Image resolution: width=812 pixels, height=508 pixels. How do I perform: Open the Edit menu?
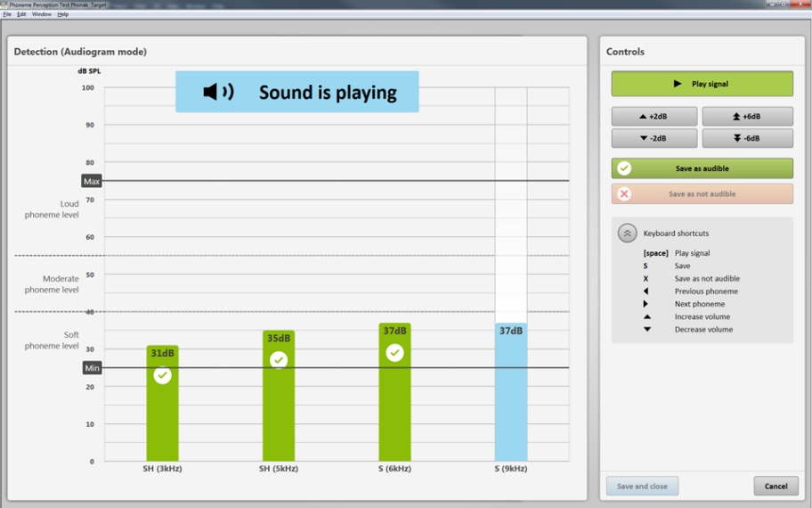21,14
